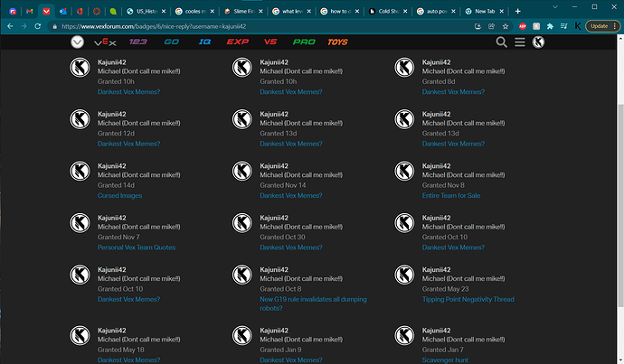This screenshot has width=624, height=364.
Task: Click Kajunii42 avatar in Granted 14d entry
Action: (x=80, y=171)
